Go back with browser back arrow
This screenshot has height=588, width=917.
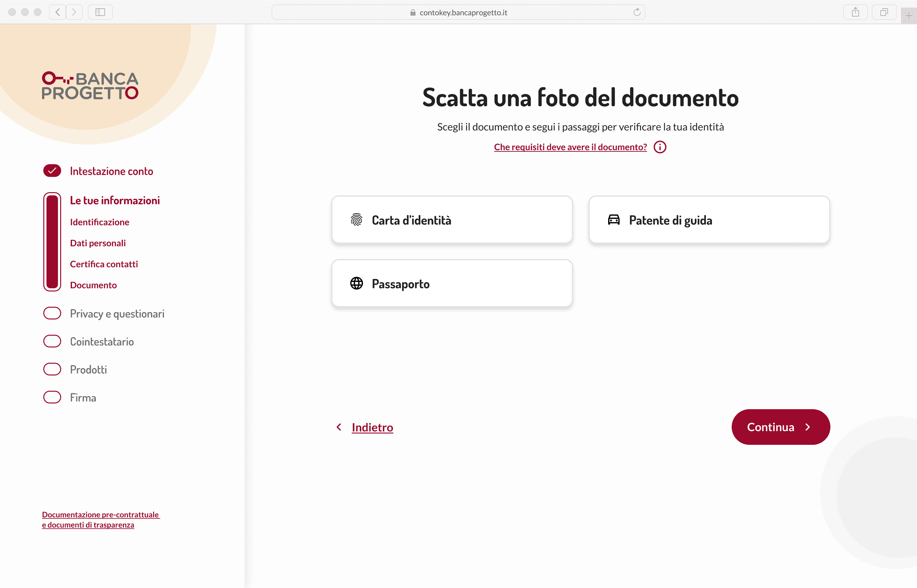click(58, 12)
